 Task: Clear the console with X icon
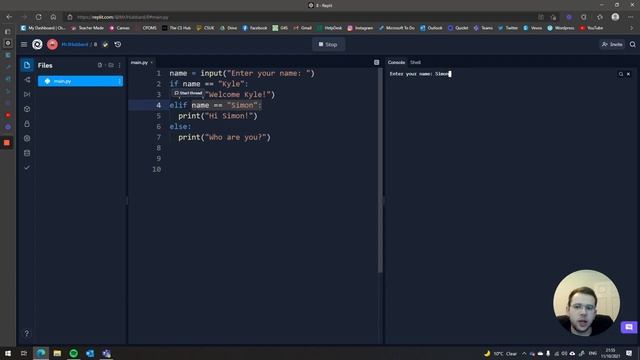coord(629,74)
